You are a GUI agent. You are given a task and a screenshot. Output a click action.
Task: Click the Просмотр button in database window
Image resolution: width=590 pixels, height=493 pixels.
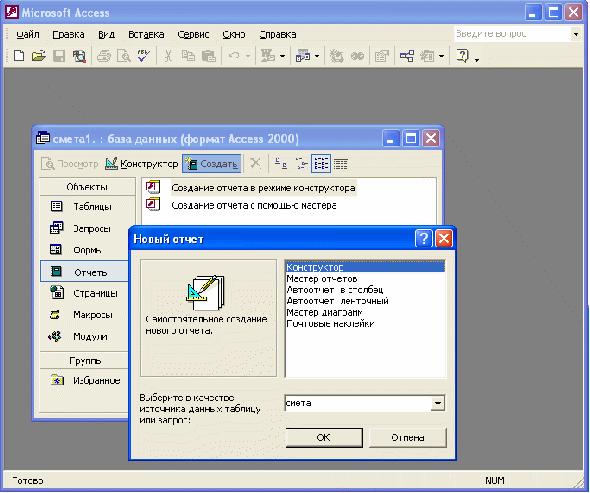pyautogui.click(x=70, y=164)
